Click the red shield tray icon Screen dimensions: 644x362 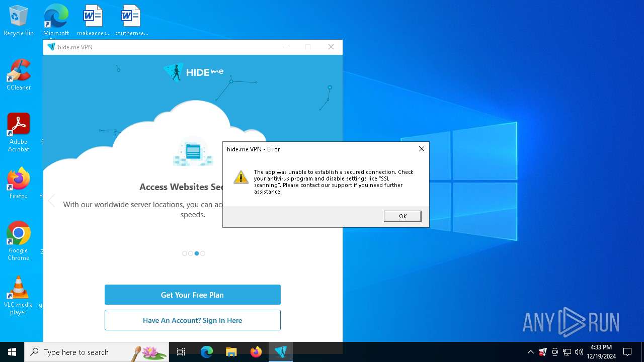click(543, 352)
